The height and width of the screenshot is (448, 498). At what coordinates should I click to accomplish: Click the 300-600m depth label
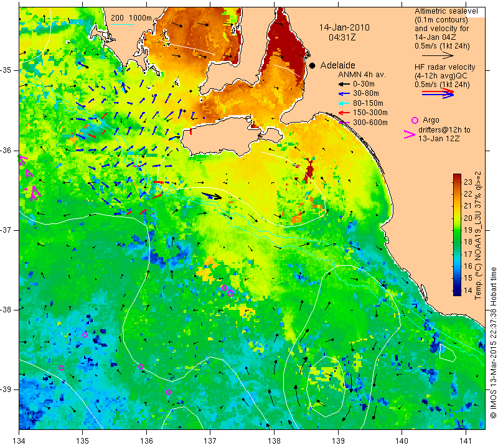(370, 123)
